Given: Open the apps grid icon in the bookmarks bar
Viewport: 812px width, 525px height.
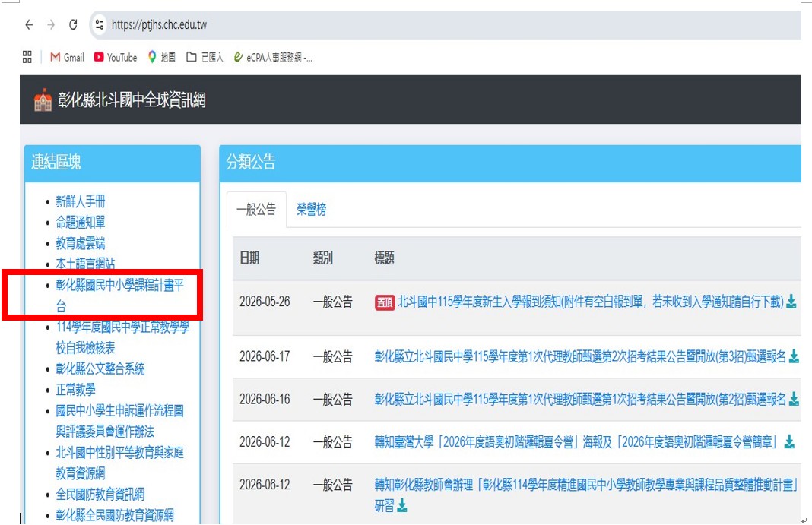Looking at the screenshot, I should (27, 57).
